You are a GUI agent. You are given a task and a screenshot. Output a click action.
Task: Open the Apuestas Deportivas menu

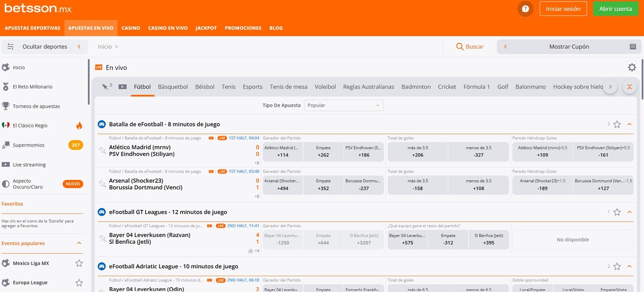[x=32, y=28]
